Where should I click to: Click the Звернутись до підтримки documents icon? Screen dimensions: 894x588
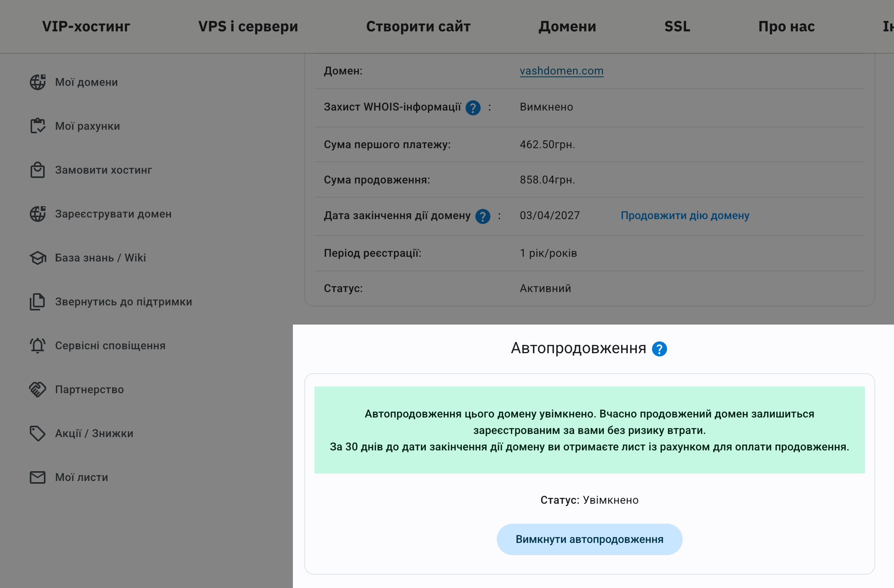[x=38, y=302]
